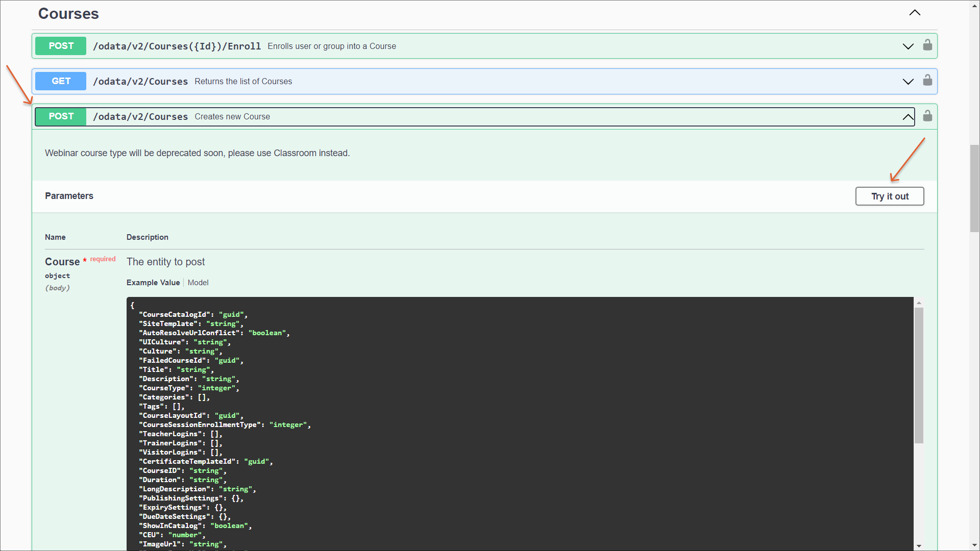The width and height of the screenshot is (980, 551).
Task: Click the Parameters heading
Action: [69, 196]
